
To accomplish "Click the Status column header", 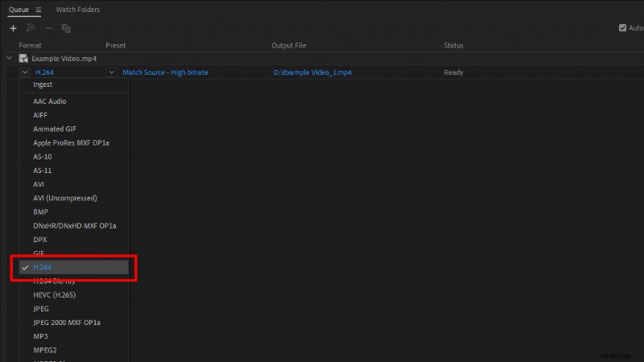I will [453, 46].
